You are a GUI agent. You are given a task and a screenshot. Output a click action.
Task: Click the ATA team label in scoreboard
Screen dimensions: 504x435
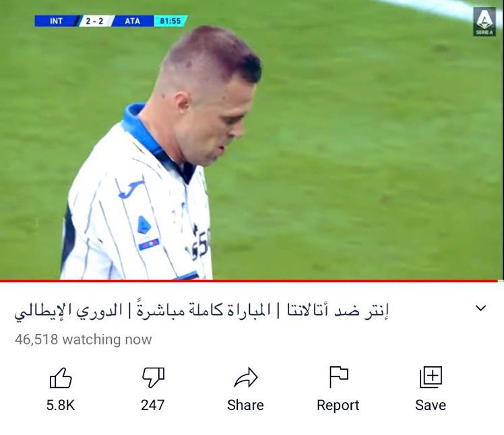coord(133,21)
